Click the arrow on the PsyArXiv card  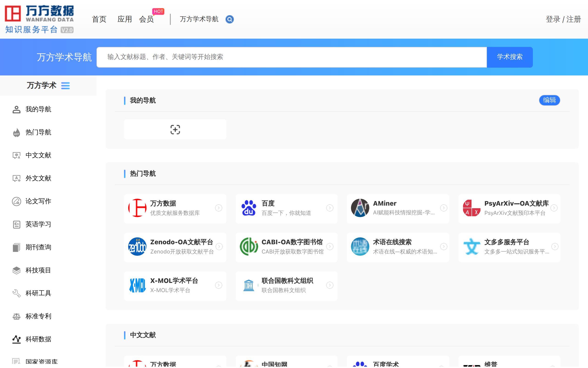[554, 208]
